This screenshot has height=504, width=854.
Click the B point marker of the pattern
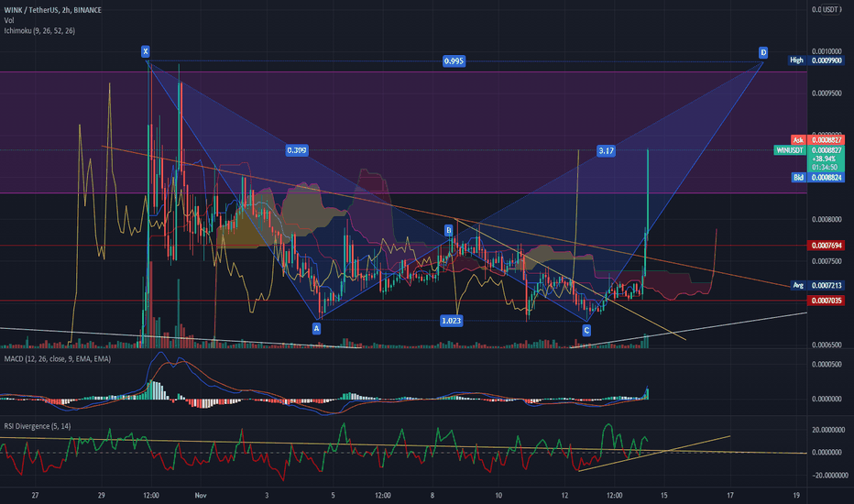click(x=449, y=231)
